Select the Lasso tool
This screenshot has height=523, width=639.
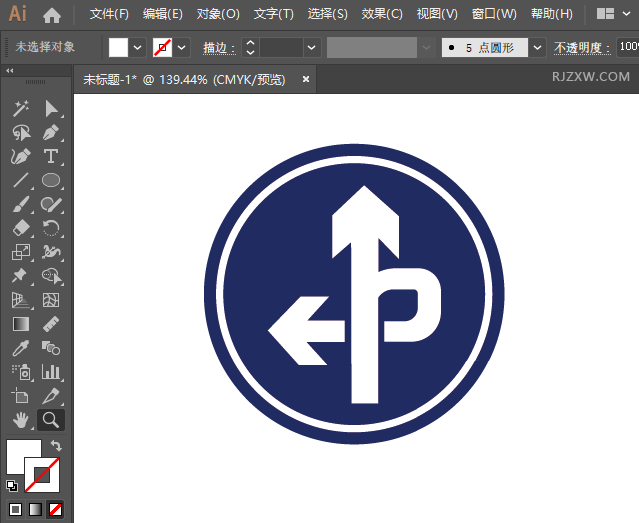[20, 133]
